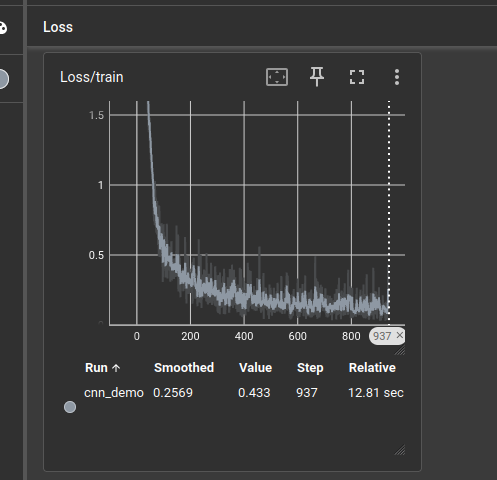Click the chart resize handle below the axis

tap(399, 350)
